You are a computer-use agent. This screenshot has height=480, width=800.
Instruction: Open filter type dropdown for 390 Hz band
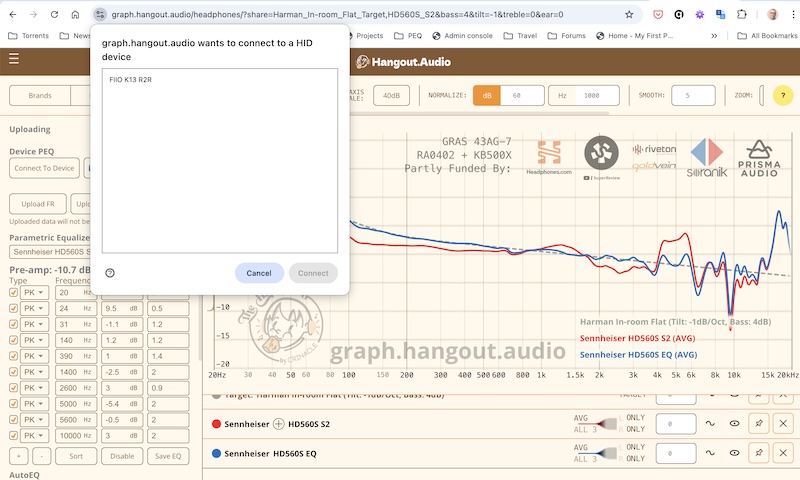[x=34, y=356]
